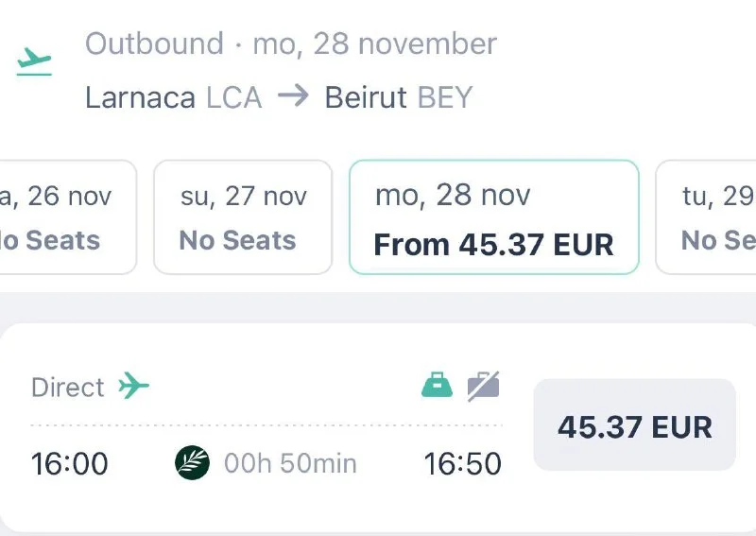
Task: Click the Outbound heading label
Action: [x=154, y=43]
